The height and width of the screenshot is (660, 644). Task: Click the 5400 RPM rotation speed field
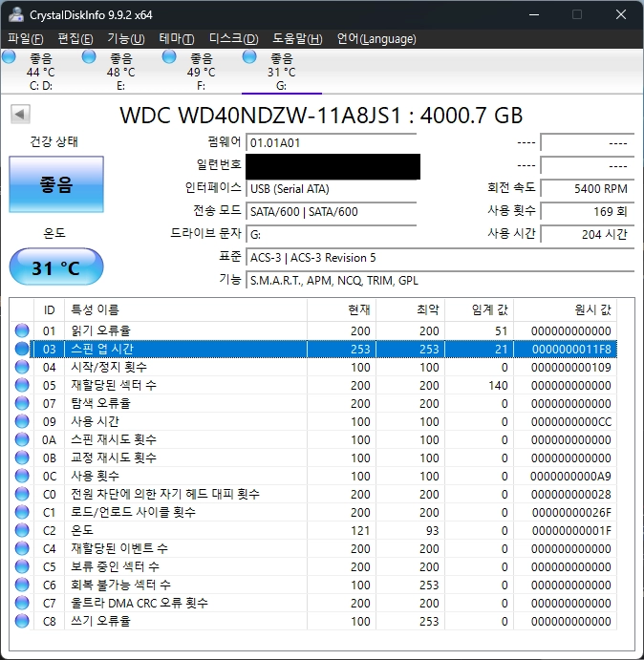pyautogui.click(x=587, y=188)
